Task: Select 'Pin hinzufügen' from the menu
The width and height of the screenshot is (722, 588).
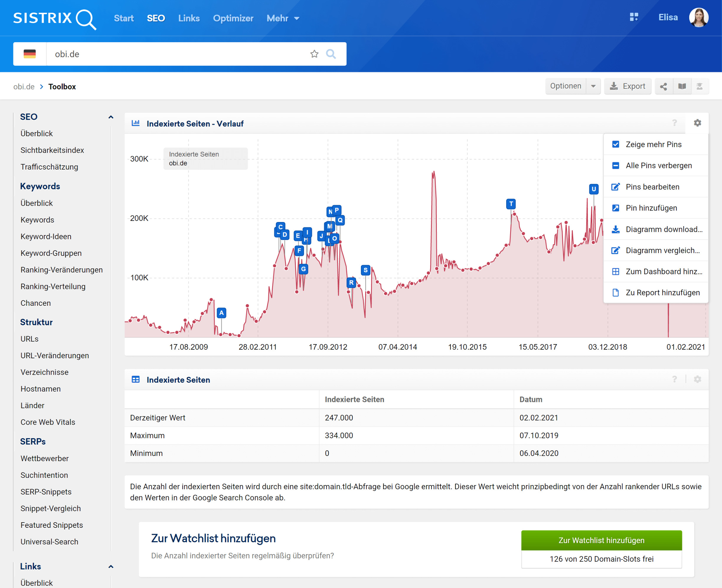Action: 651,208
